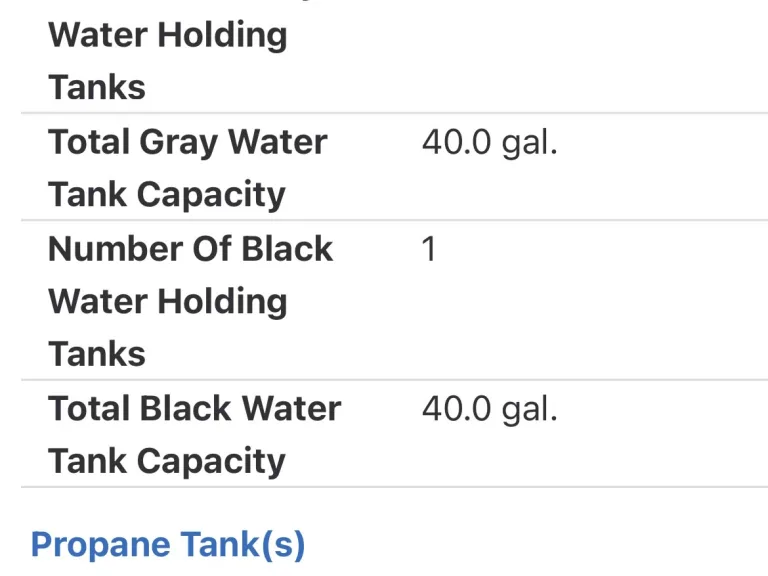Click the gal. unit in the black water row
The height and width of the screenshot is (576, 768).
pos(530,410)
